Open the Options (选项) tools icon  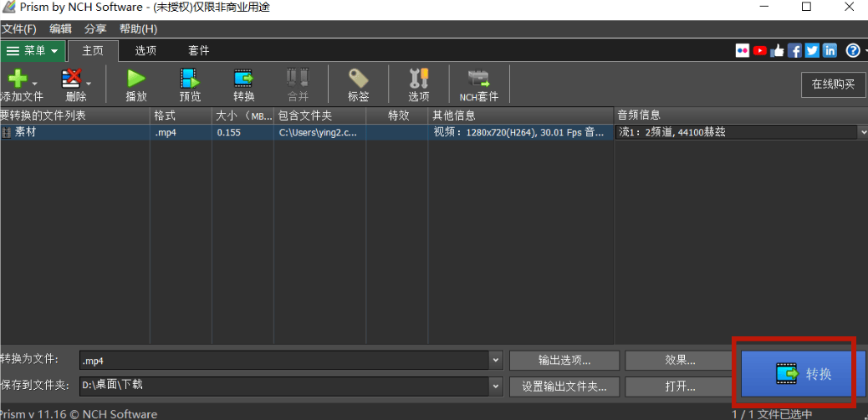[x=418, y=79]
